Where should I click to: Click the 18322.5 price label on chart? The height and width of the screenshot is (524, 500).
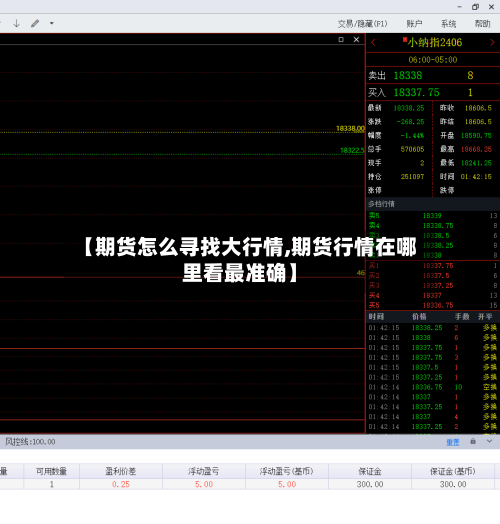coord(352,150)
